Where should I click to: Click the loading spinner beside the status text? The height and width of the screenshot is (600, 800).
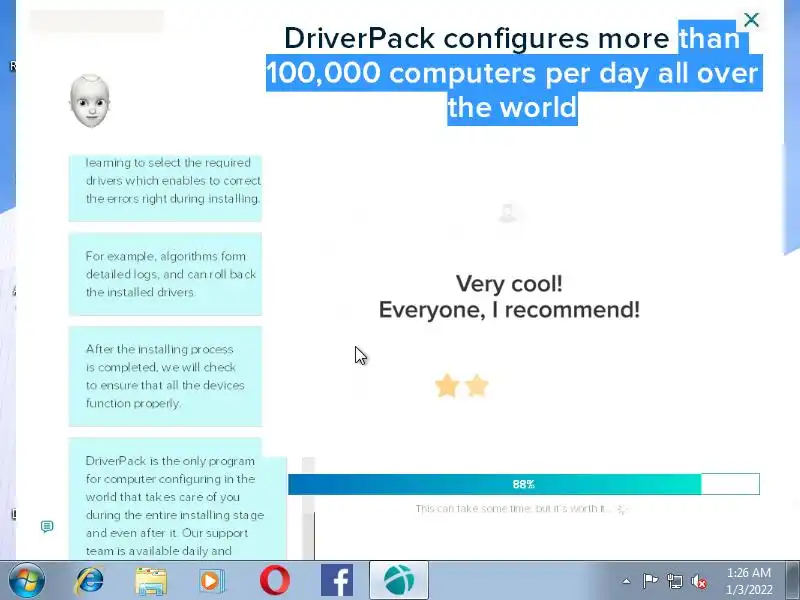621,509
